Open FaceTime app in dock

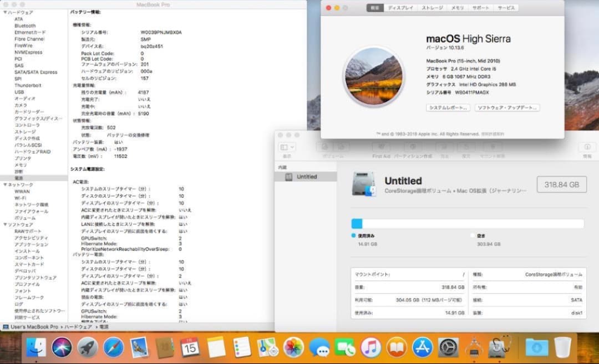345,347
